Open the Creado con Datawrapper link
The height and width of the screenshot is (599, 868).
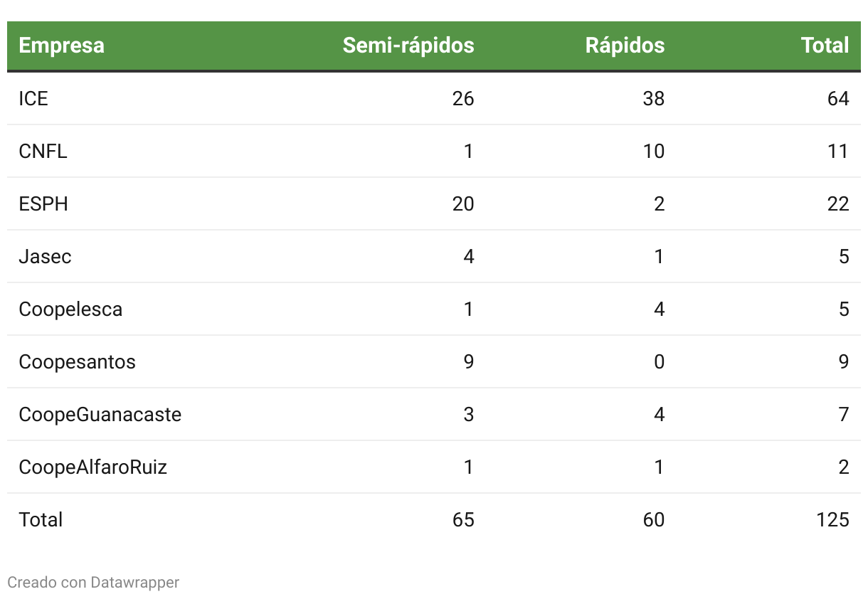tap(93, 583)
